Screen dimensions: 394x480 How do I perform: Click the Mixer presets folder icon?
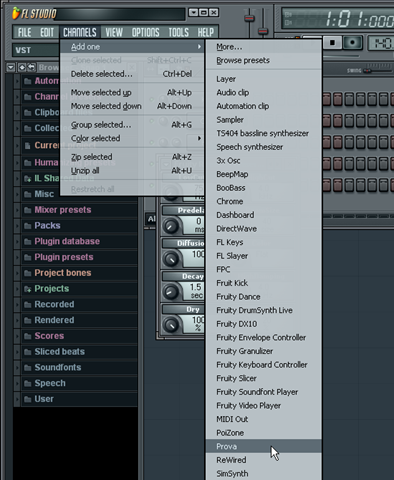[x=28, y=210]
